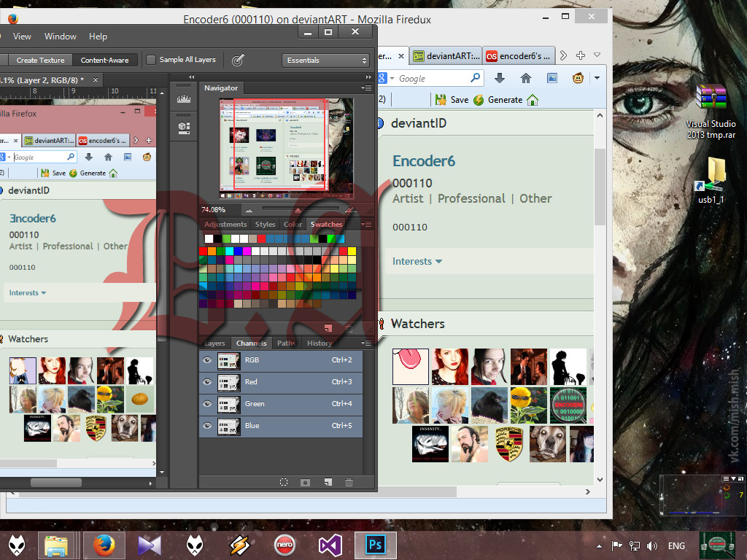Click ENG language indicator in system tray
The image size is (747, 560).
click(x=676, y=545)
